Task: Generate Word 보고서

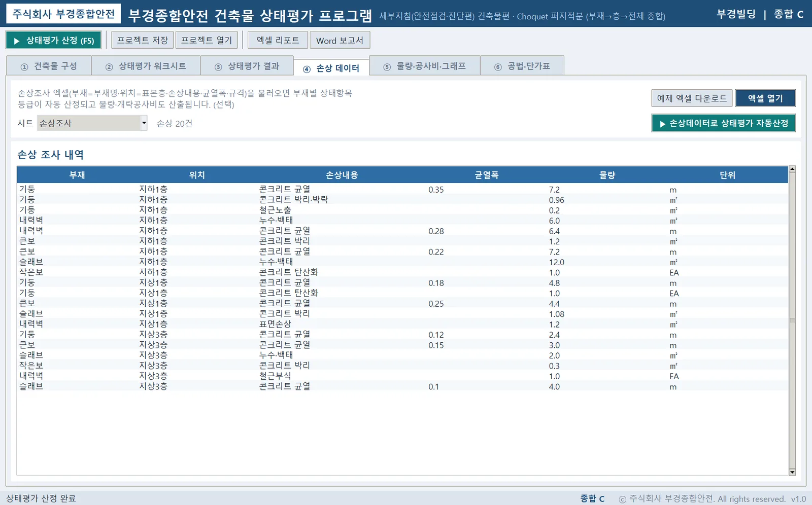Action: 340,40
